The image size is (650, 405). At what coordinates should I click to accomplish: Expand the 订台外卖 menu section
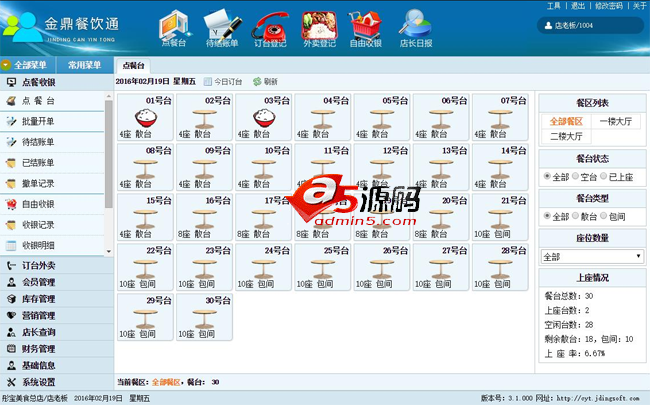(57, 265)
